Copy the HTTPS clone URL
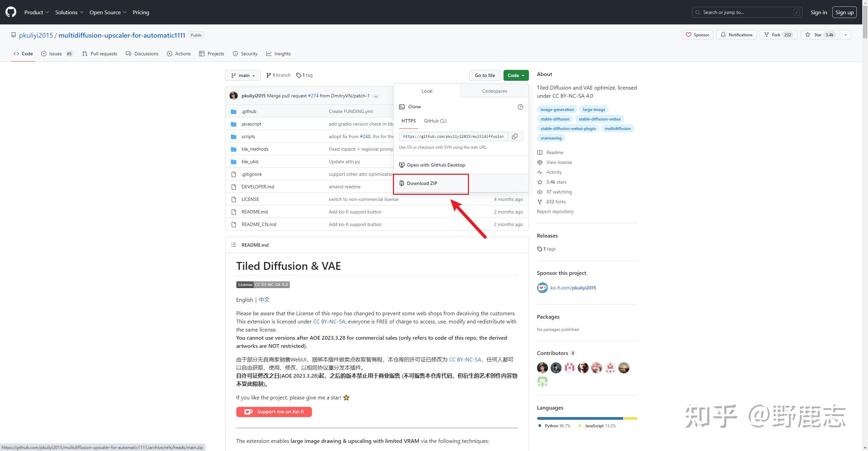 point(515,136)
